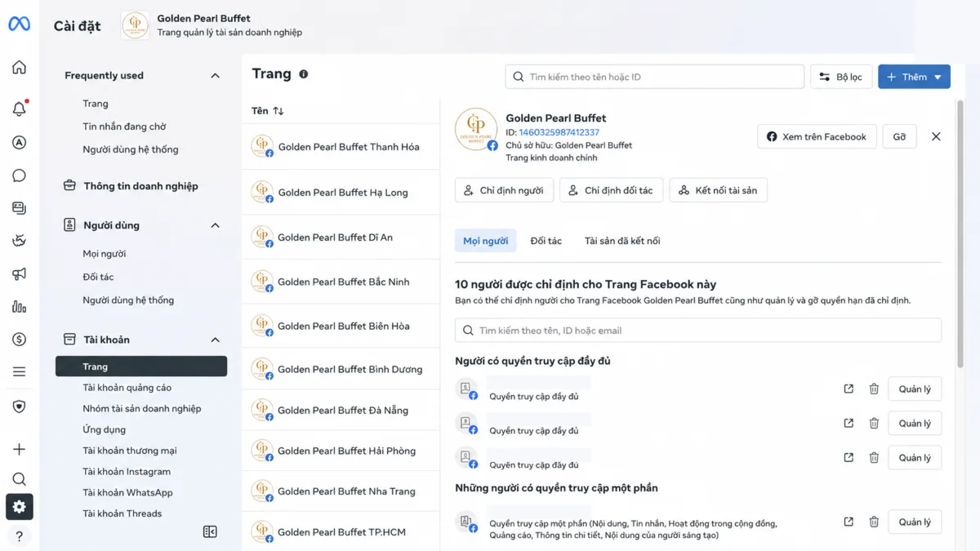
Task: Open the content planner icon in rail
Action: tap(20, 208)
